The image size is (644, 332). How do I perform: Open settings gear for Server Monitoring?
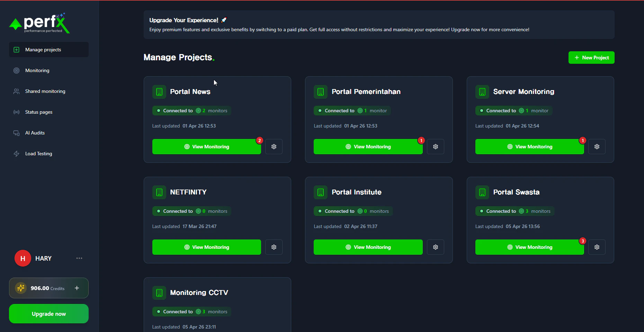[x=597, y=147]
